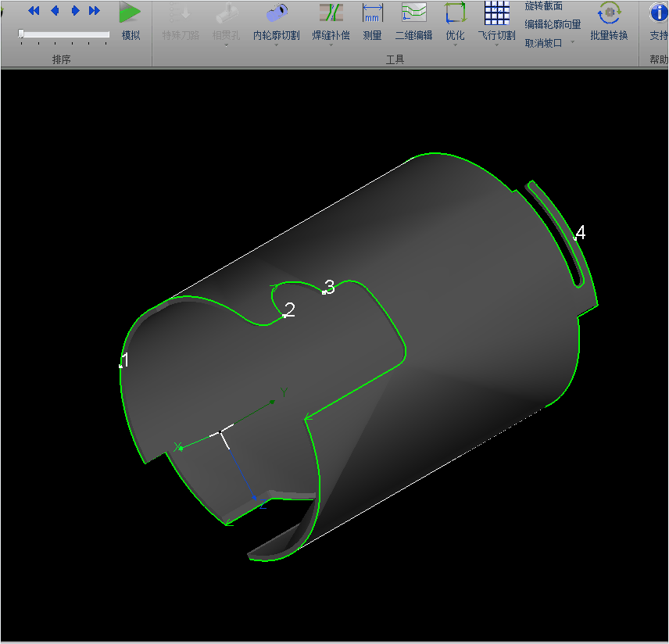669x644 pixels.
Task: Jump to first step with rewind icon
Action: (34, 11)
